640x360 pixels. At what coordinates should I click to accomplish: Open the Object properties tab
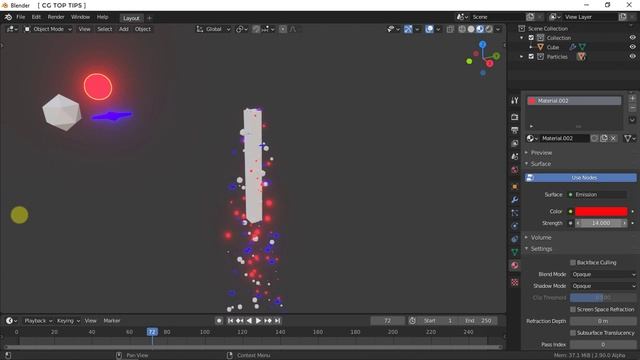tap(515, 187)
